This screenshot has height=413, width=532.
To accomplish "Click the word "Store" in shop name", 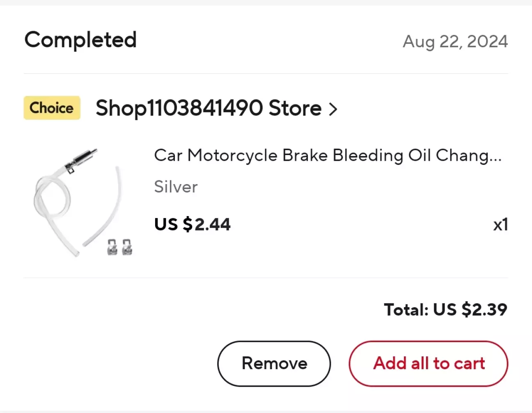I will click(x=295, y=108).
